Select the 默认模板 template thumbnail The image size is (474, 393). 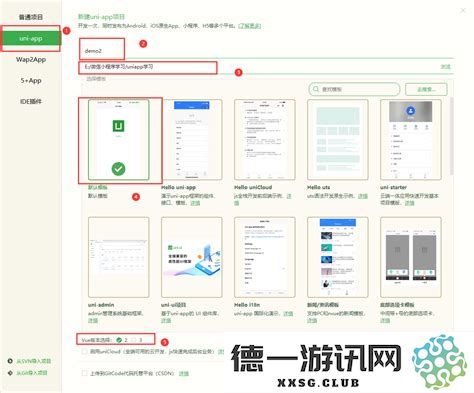point(119,140)
